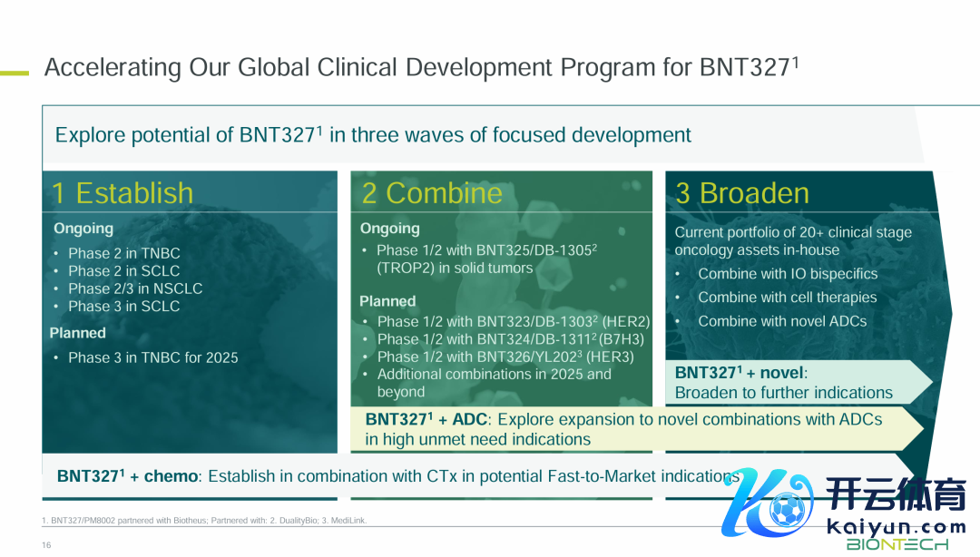The width and height of the screenshot is (980, 557).
Task: Click "Phase 3 in TNBC for 2025" bullet
Action: pyautogui.click(x=153, y=357)
